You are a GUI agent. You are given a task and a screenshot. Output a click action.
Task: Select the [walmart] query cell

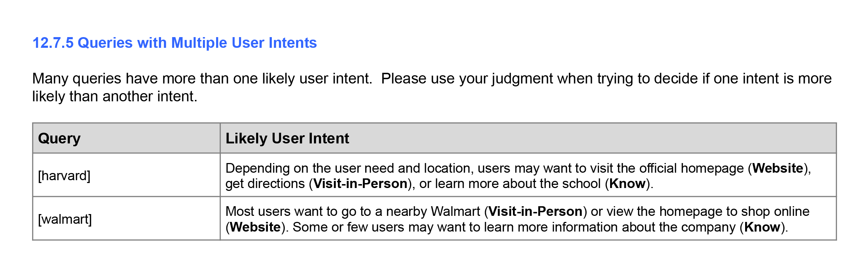126,219
